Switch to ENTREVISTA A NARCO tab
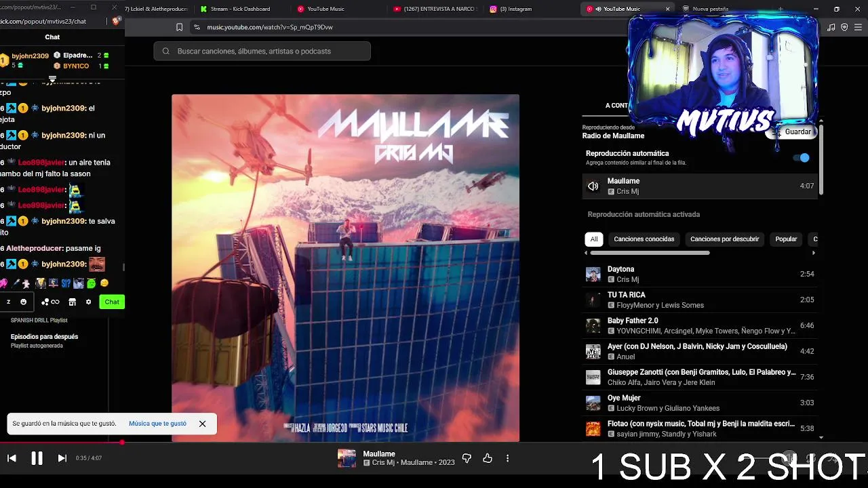 [x=434, y=9]
